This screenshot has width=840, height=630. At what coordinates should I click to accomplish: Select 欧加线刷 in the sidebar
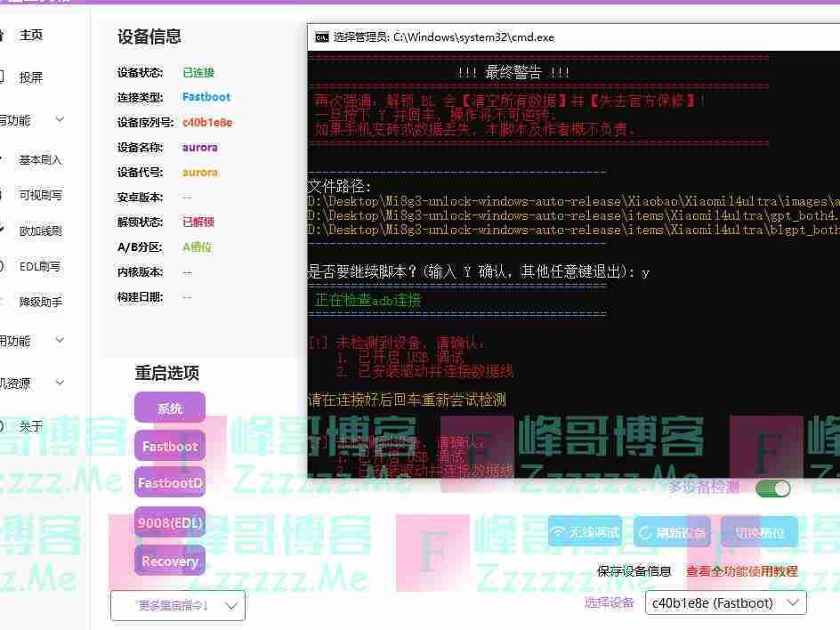41,230
